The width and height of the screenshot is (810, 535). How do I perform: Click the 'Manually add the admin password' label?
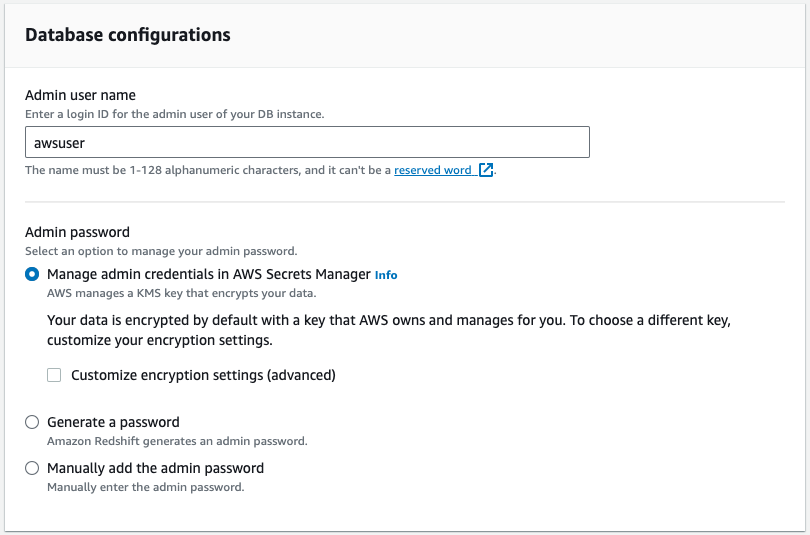pos(155,468)
